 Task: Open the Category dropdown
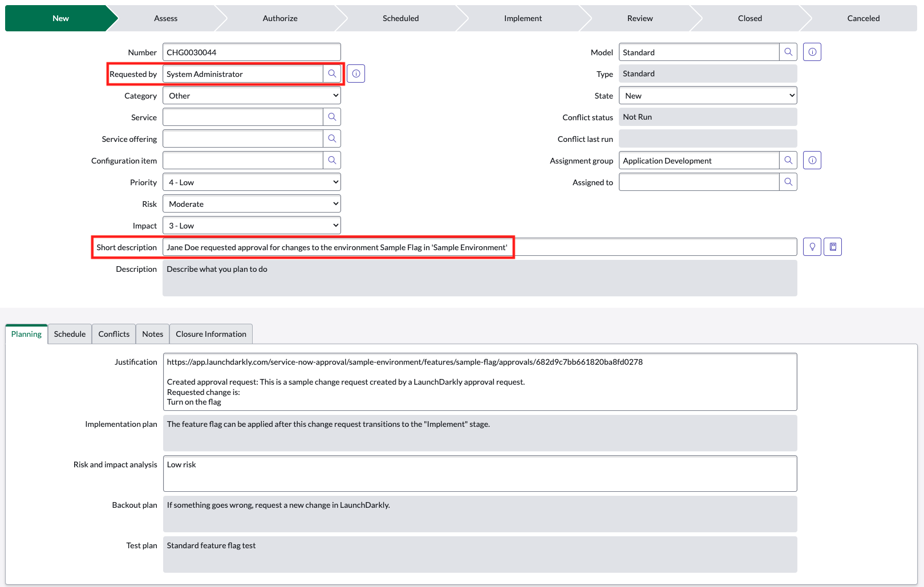pos(251,95)
